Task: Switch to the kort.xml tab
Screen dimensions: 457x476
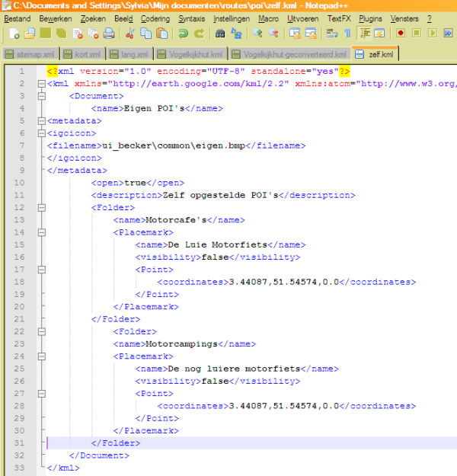Action: point(82,54)
